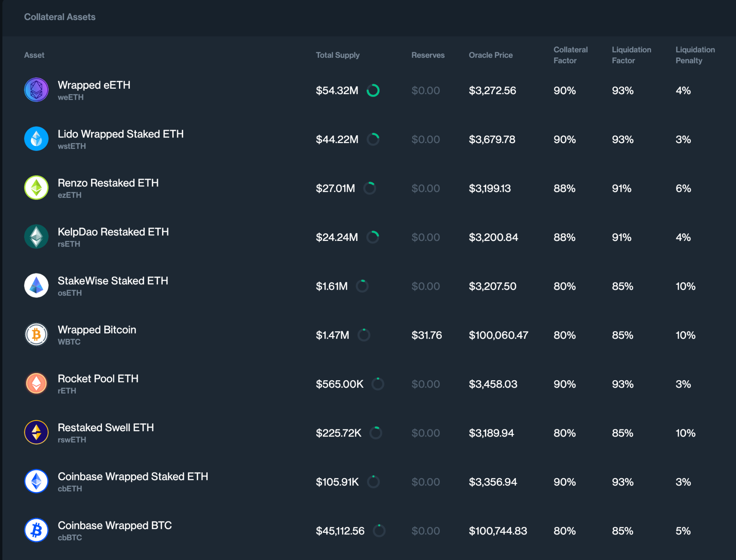Click the $3,356.94 oracle price
This screenshot has height=560, width=736.
point(493,482)
